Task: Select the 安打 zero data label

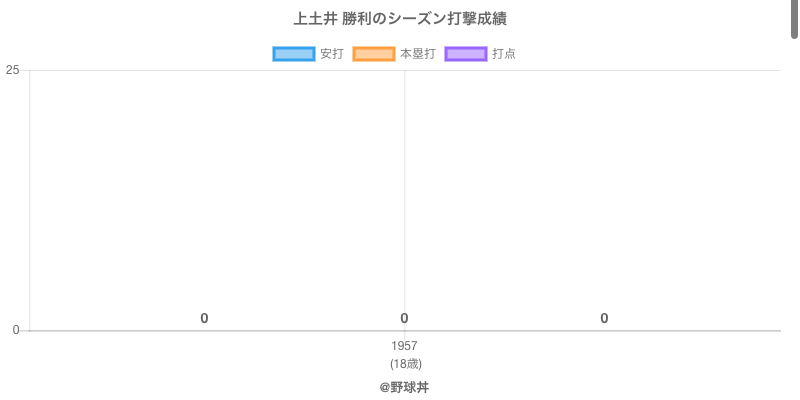Action: 204,318
